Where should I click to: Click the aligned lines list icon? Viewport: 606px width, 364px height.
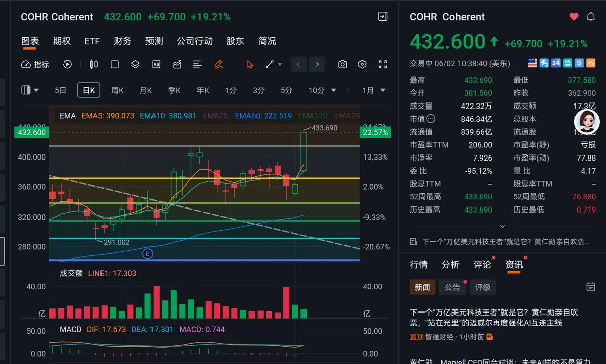click(x=197, y=64)
